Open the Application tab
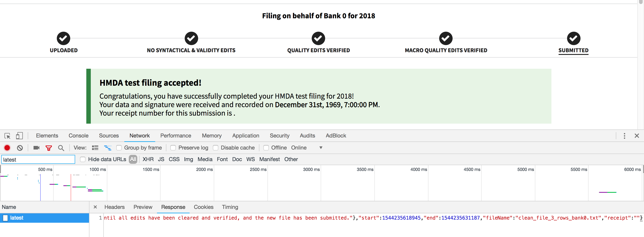644x237 pixels. click(x=246, y=135)
